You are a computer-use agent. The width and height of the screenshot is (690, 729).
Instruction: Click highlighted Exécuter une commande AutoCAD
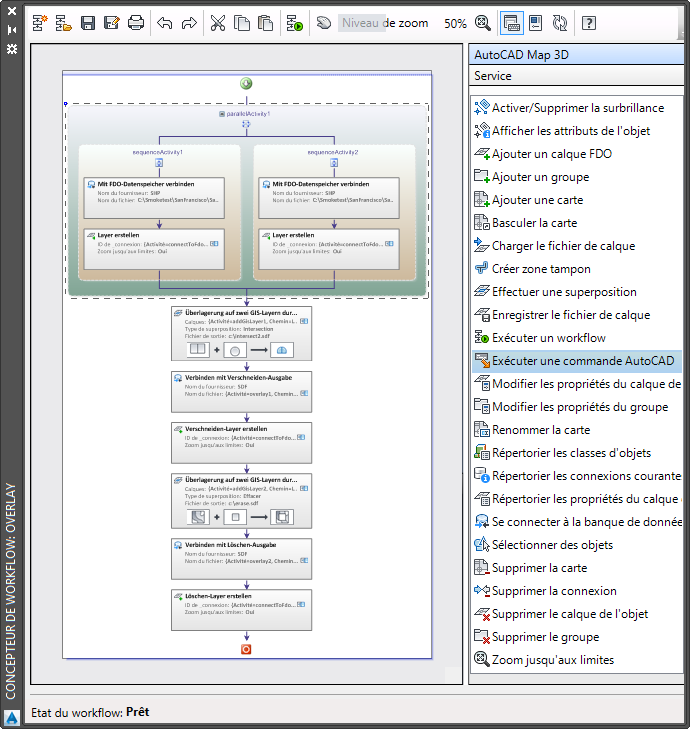577,361
